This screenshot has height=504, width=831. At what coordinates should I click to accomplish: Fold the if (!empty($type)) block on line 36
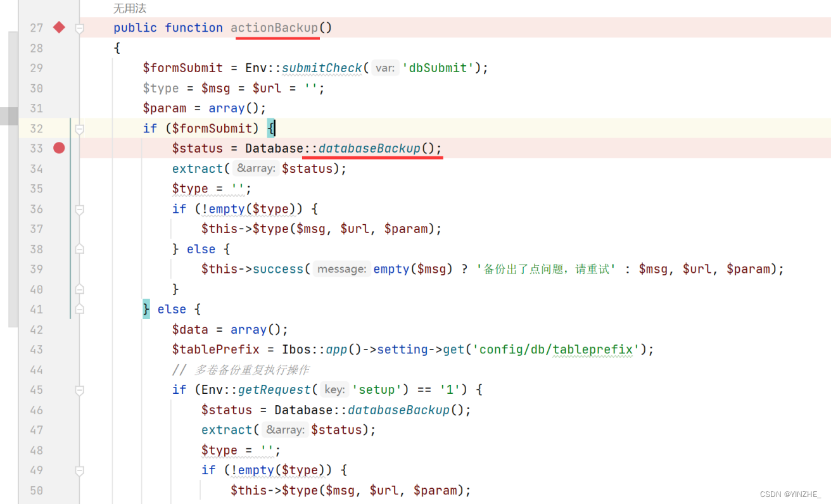(x=79, y=209)
